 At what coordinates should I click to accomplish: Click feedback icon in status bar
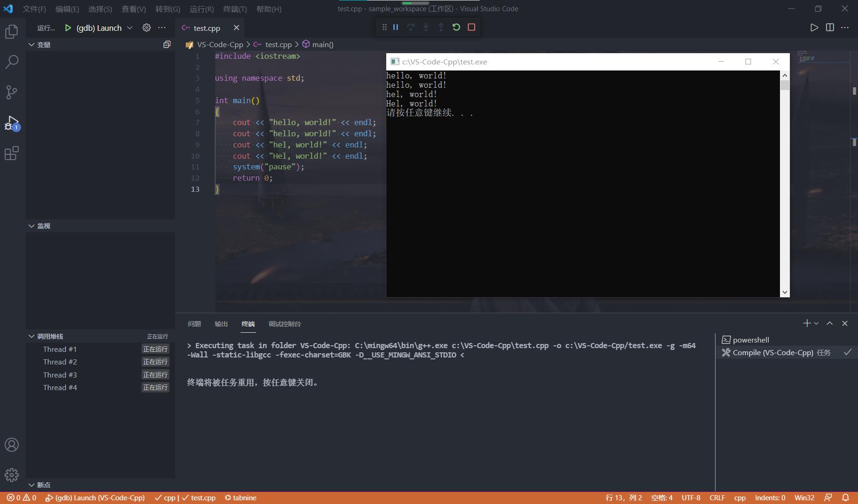[x=828, y=497]
